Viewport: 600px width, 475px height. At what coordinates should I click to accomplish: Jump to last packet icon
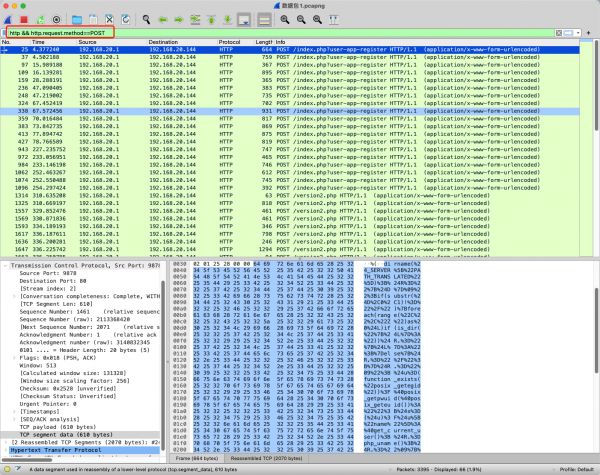[227, 20]
